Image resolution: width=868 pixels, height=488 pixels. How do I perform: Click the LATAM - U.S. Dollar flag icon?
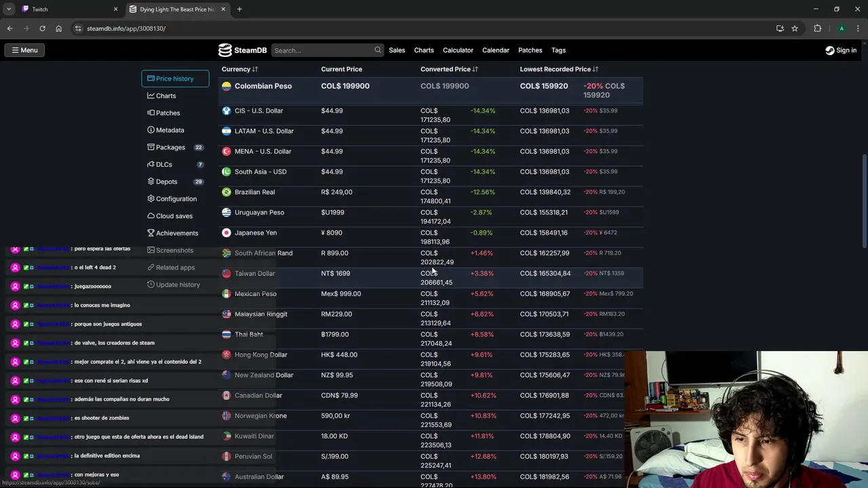pyautogui.click(x=226, y=131)
